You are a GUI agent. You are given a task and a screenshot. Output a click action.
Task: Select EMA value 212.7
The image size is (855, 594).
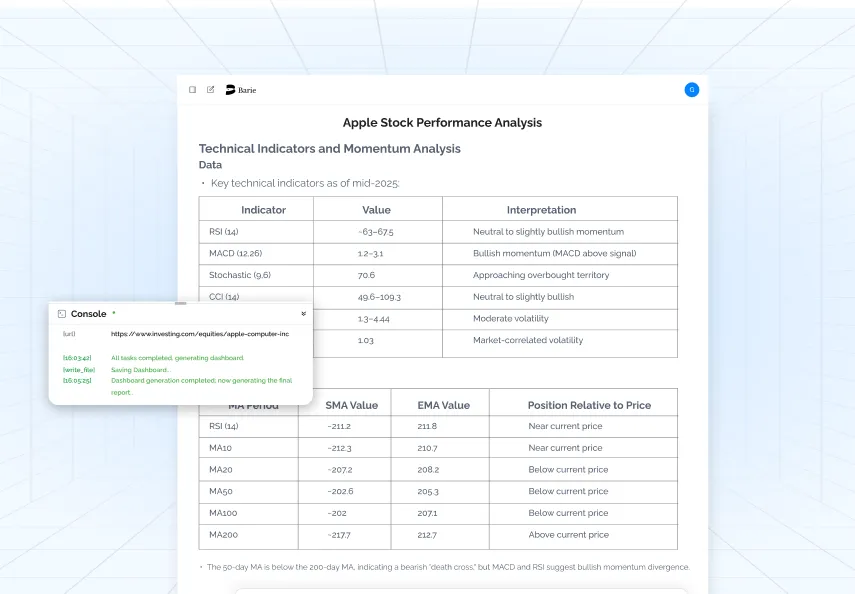click(x=427, y=535)
